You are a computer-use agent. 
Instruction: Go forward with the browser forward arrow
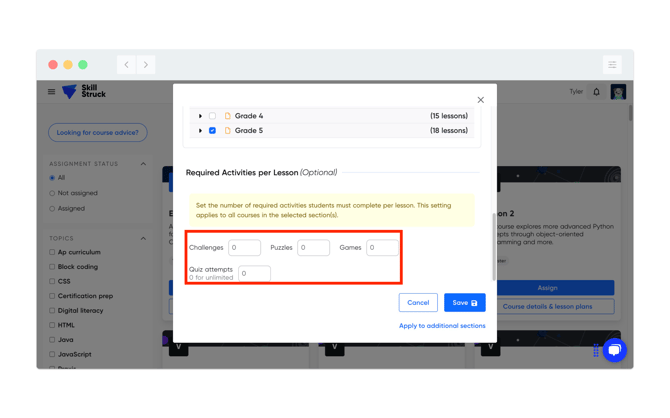pyautogui.click(x=146, y=65)
